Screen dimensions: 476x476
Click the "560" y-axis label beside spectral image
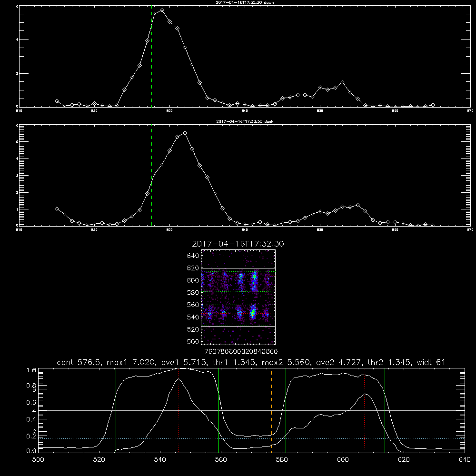(x=193, y=305)
